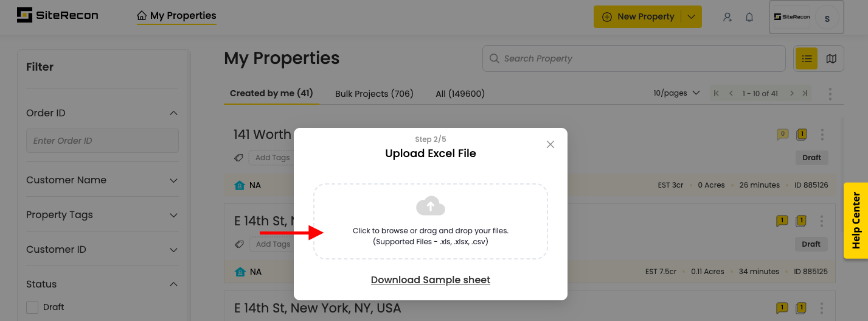Click the 1 - 10 of 41 page indicator

(760, 93)
